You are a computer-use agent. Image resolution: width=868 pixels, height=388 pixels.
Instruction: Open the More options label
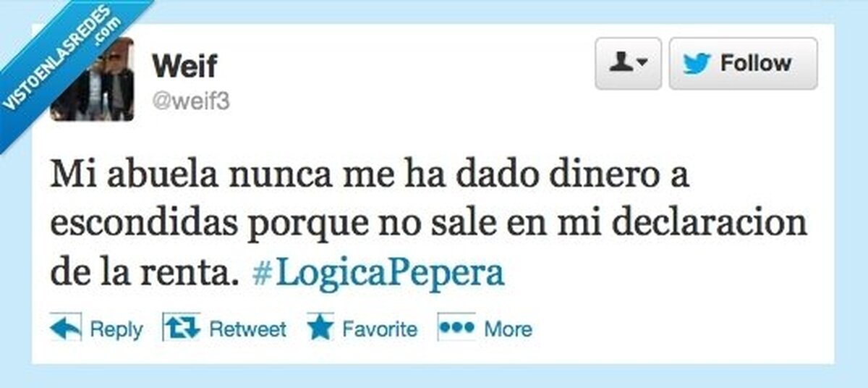pyautogui.click(x=508, y=329)
